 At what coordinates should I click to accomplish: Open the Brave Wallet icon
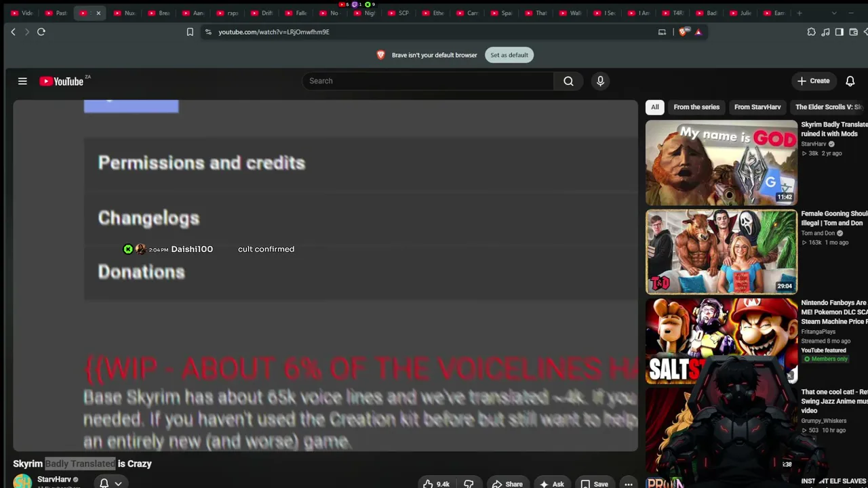(x=854, y=32)
